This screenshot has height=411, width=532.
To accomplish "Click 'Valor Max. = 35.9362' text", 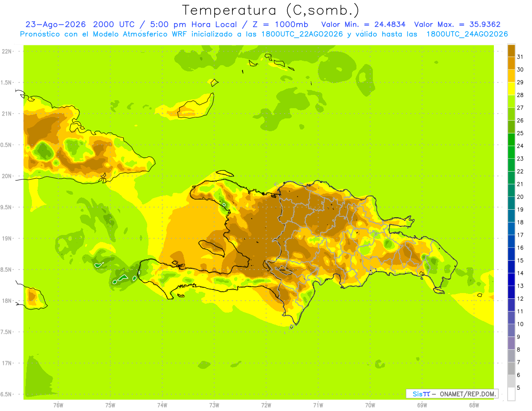I will point(457,25).
